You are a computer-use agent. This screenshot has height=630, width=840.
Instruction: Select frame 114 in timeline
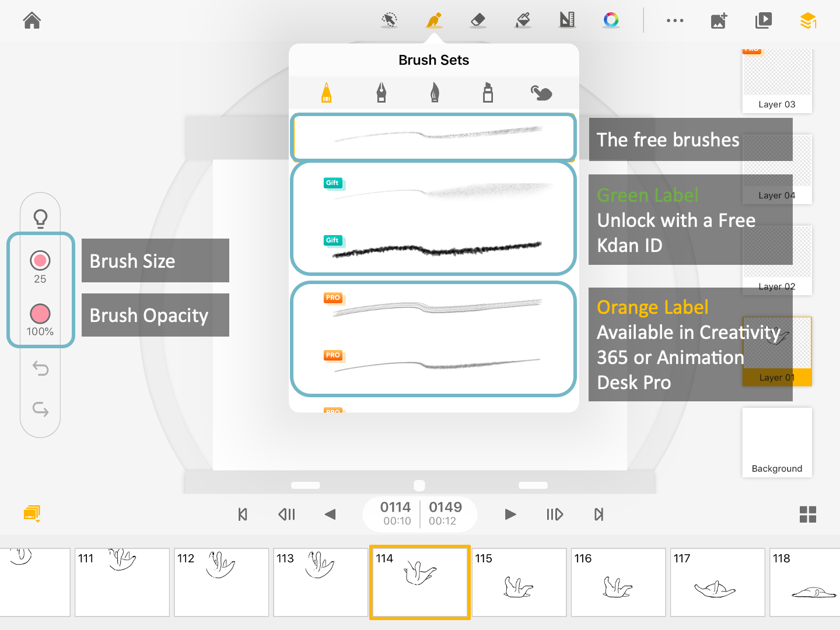coord(420,582)
